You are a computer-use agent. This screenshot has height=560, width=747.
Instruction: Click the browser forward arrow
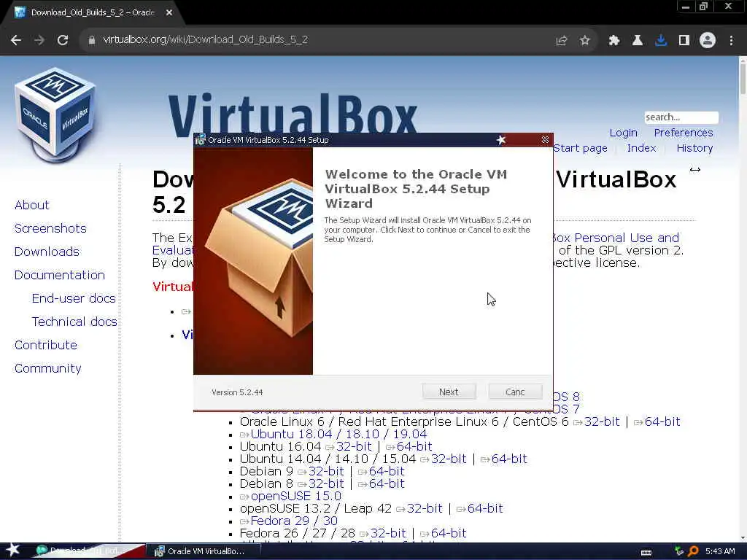(39, 41)
